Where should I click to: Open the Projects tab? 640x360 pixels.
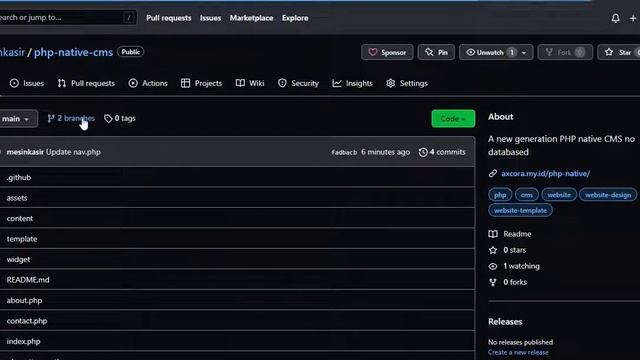point(201,83)
